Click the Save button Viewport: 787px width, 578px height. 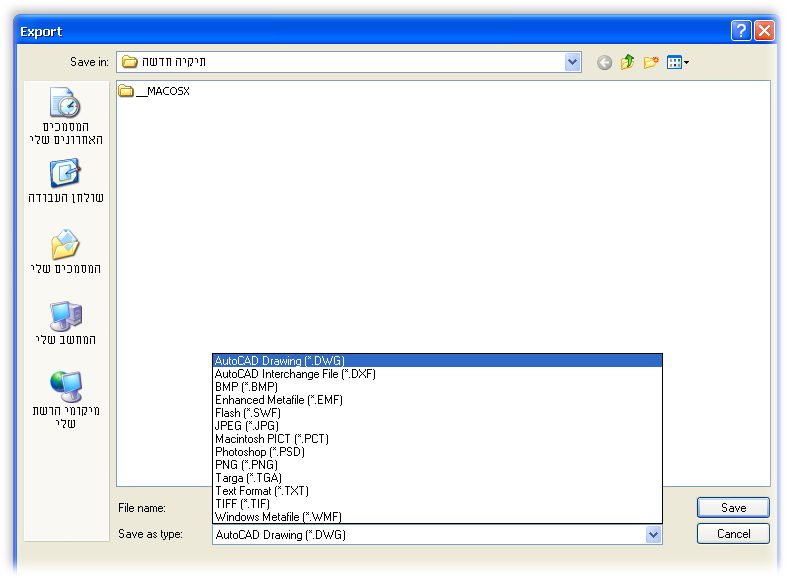pyautogui.click(x=733, y=508)
